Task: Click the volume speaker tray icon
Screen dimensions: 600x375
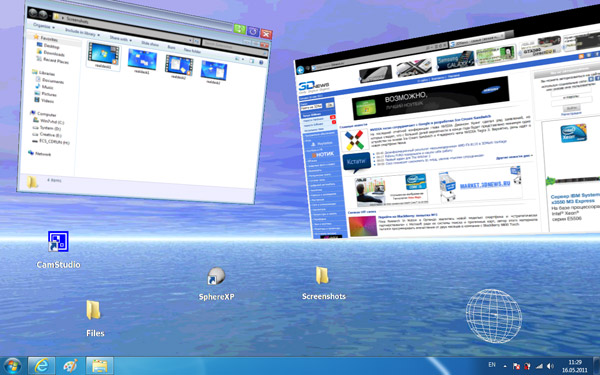Action: 550,366
